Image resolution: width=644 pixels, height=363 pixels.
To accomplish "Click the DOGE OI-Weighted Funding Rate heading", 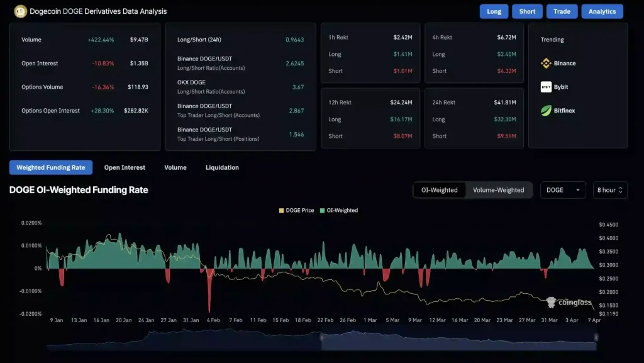I will pyautogui.click(x=79, y=190).
